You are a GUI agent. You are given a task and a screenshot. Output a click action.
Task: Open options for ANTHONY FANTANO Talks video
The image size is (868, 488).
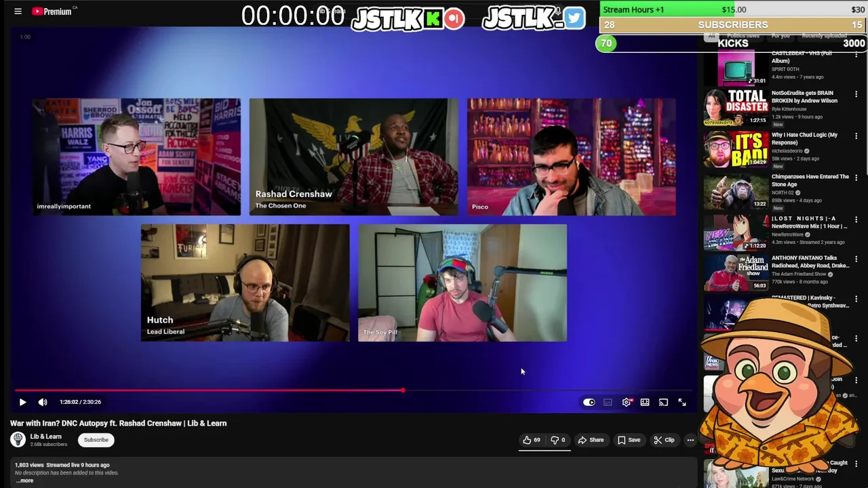(x=856, y=259)
